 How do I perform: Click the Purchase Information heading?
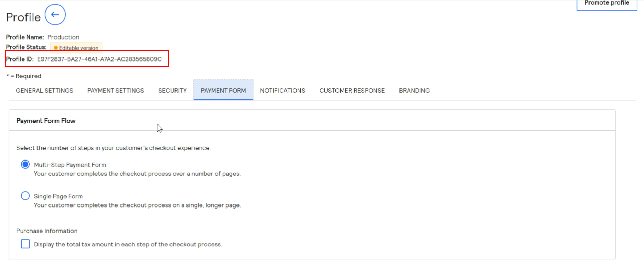(x=47, y=231)
